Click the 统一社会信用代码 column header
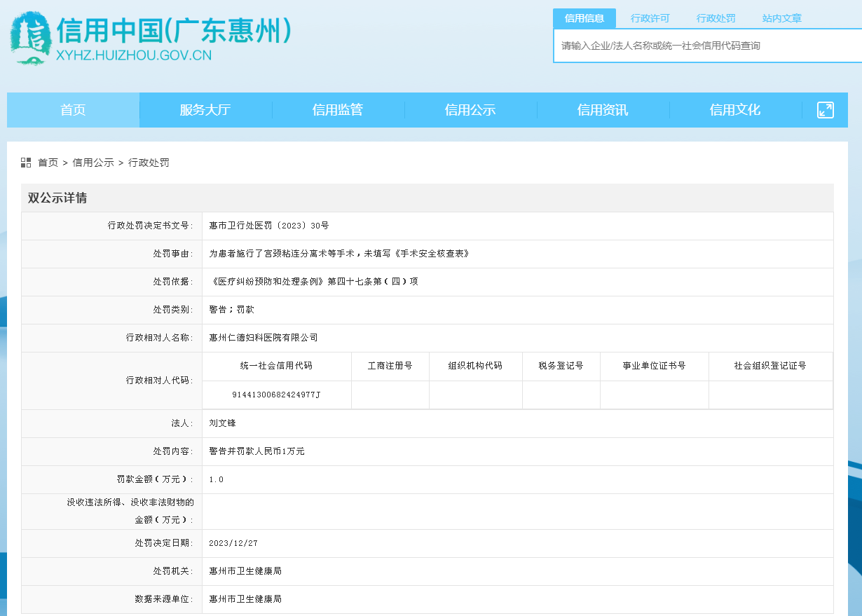 click(276, 366)
